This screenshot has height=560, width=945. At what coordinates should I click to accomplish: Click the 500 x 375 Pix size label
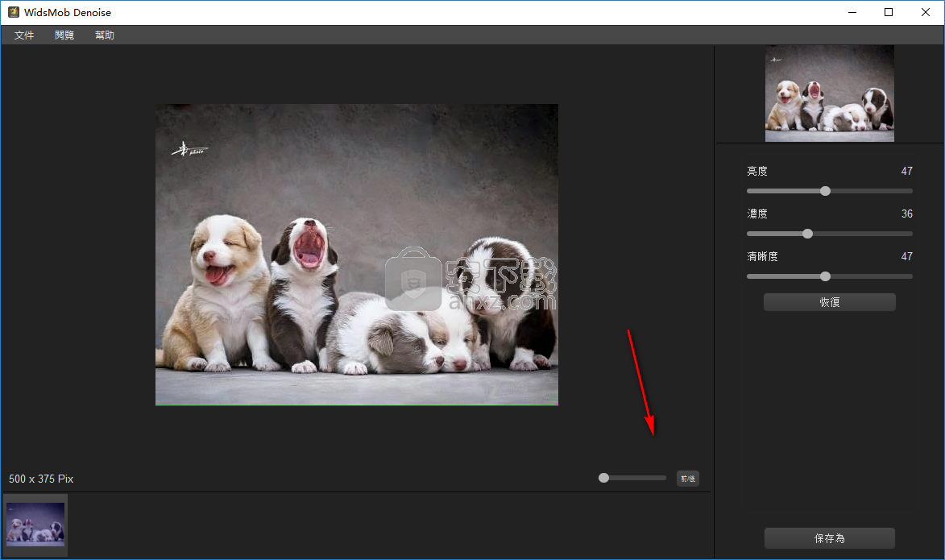41,479
